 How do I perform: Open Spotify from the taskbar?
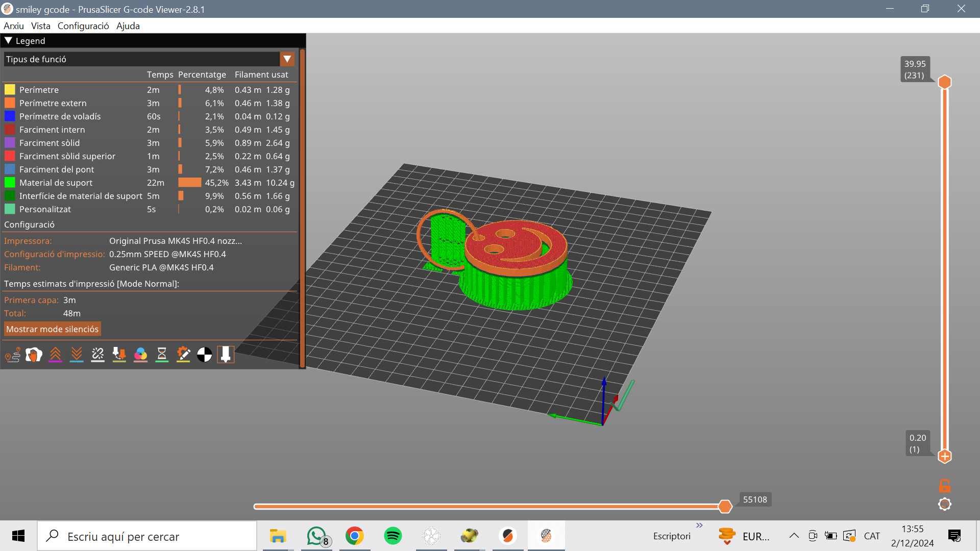393,536
